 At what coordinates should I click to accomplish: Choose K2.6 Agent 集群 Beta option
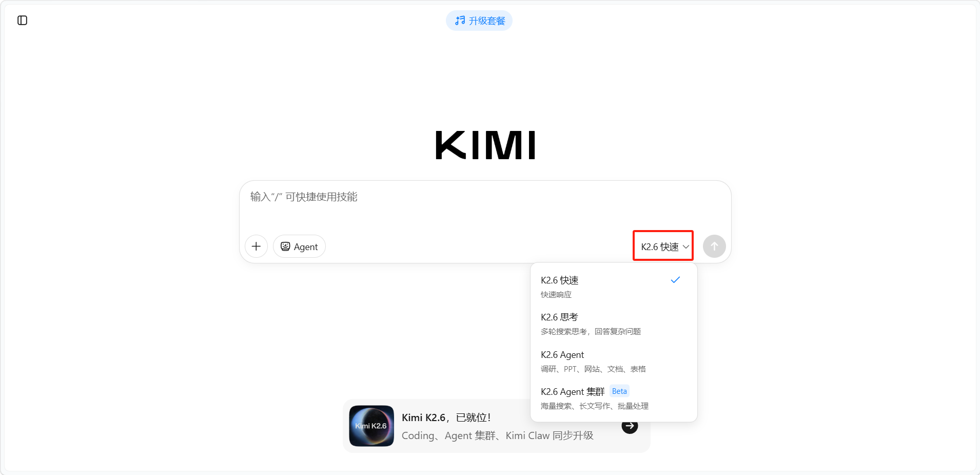point(614,398)
